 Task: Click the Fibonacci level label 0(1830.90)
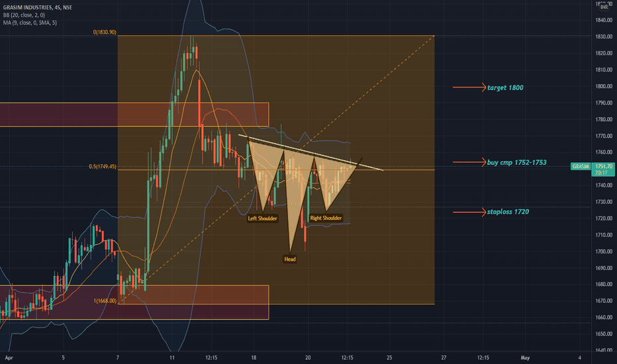pos(105,32)
